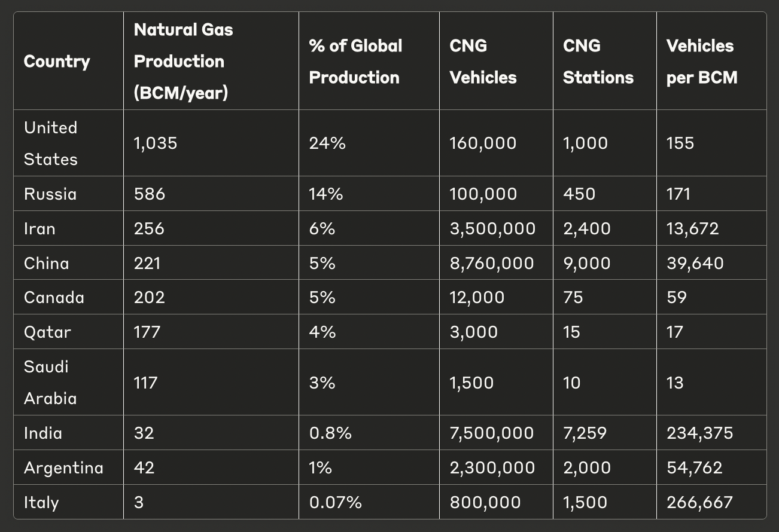Click the CNG Stations column header

click(598, 62)
